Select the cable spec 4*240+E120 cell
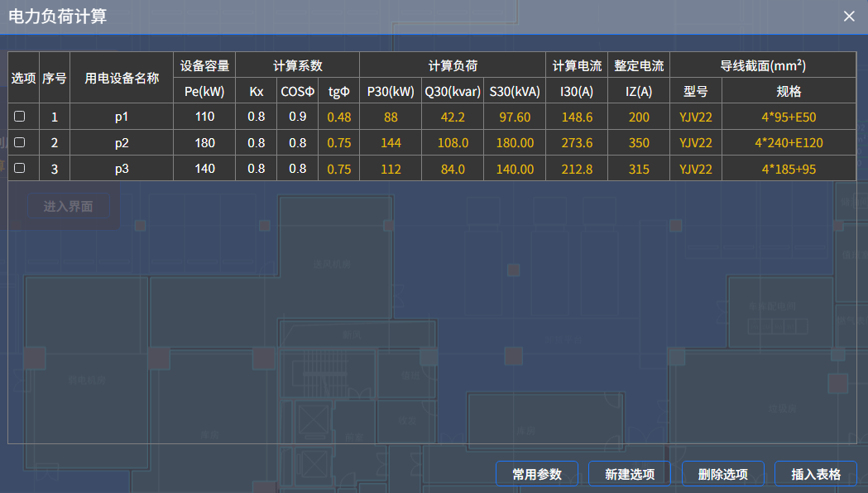 pyautogui.click(x=789, y=143)
